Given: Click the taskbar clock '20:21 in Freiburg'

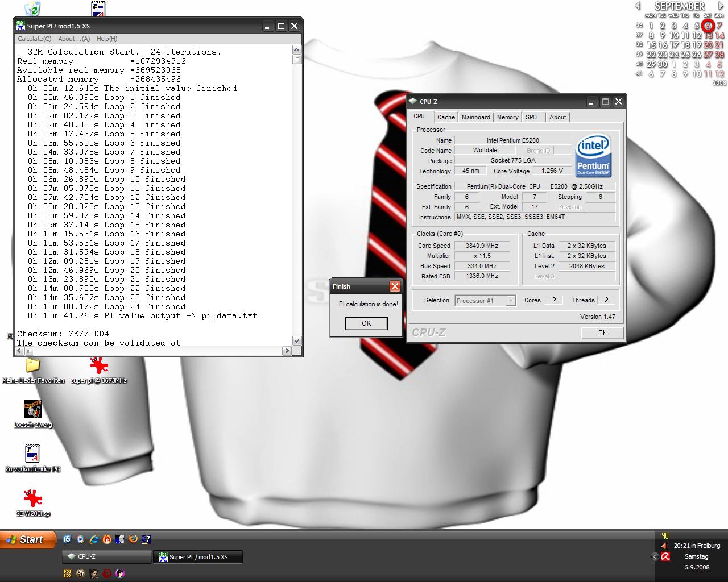Looking at the screenshot, I should coord(697,546).
